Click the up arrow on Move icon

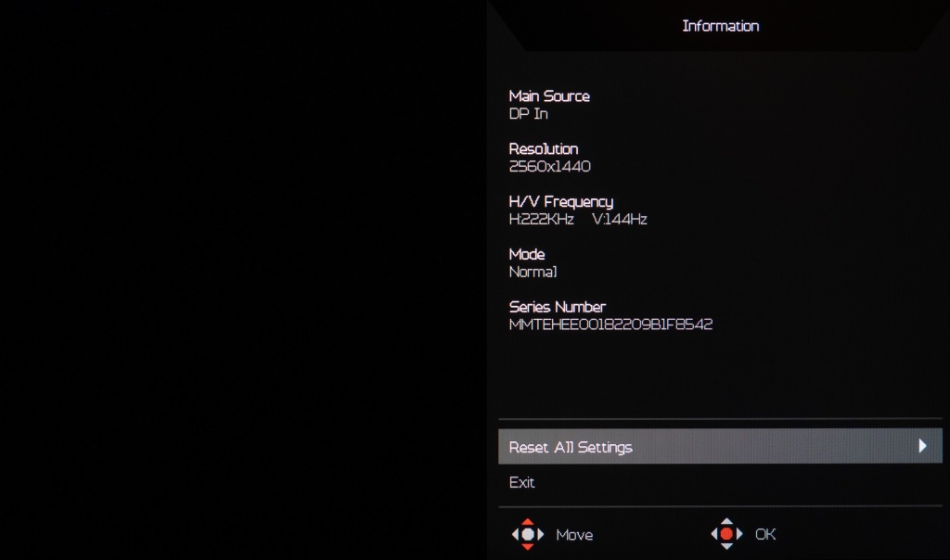(x=528, y=522)
